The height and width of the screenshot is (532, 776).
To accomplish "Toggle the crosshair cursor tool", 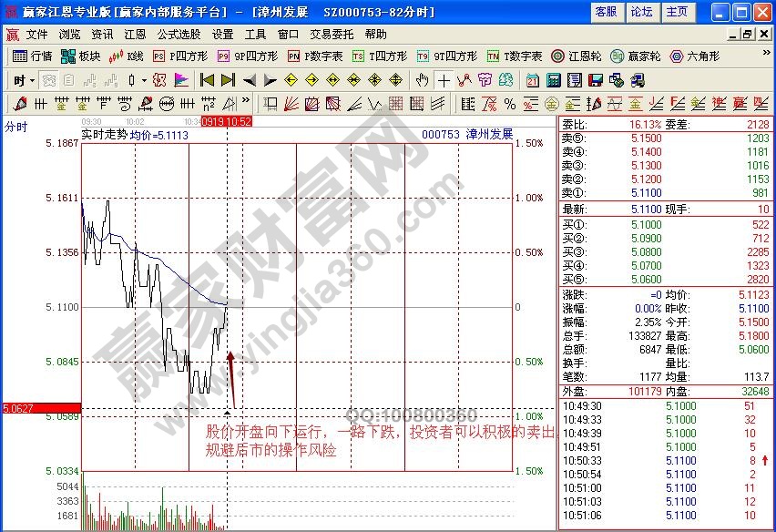I will pos(444,80).
